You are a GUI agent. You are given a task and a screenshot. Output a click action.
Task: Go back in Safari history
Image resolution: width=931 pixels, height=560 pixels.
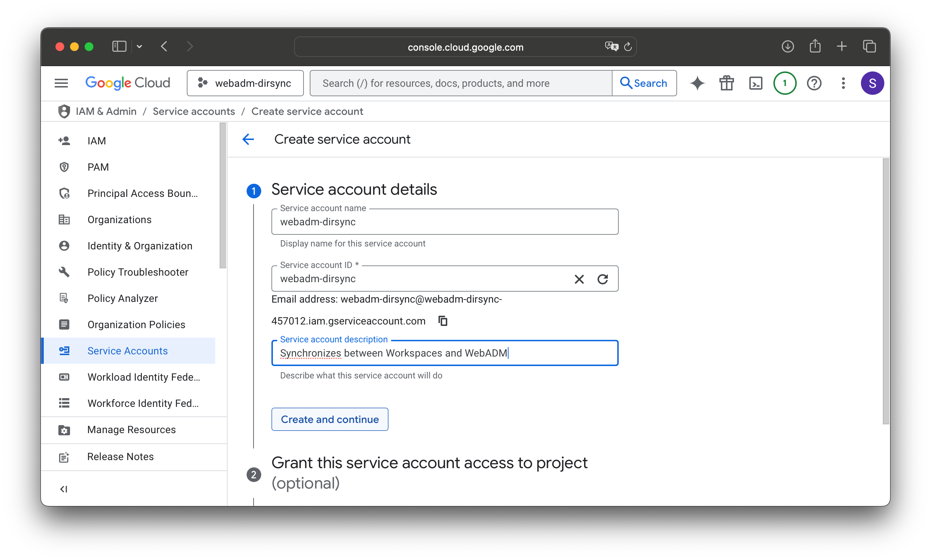click(164, 46)
